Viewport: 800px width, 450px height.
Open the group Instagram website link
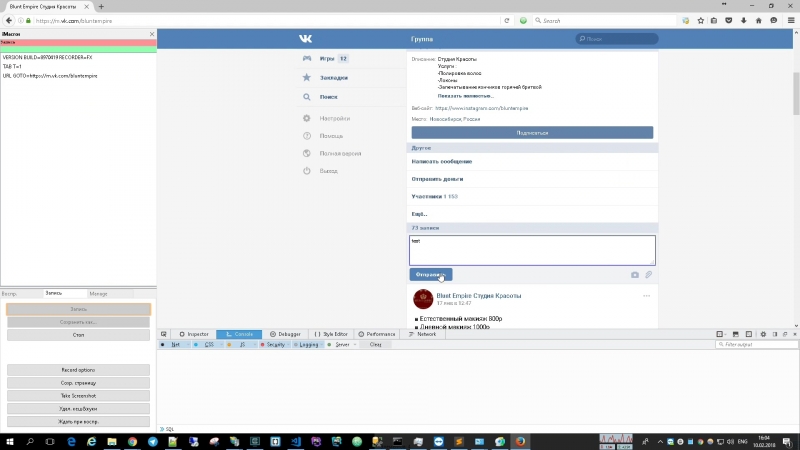coord(482,108)
